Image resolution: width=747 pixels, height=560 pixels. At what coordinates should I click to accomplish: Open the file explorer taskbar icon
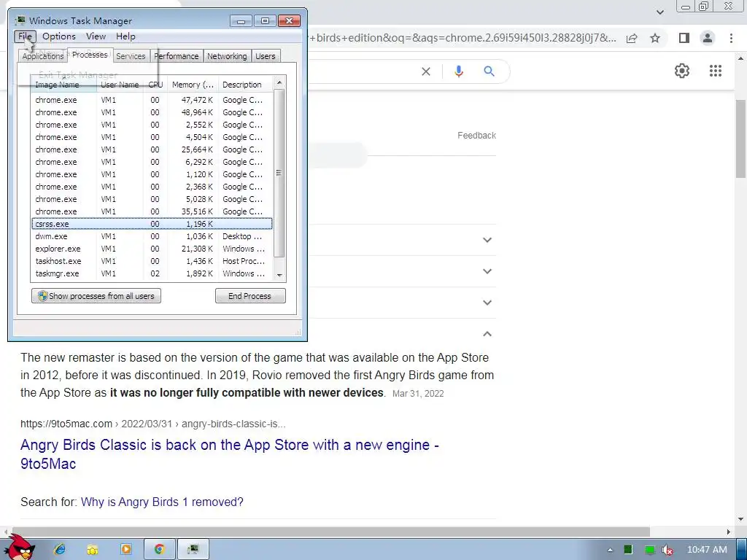click(93, 550)
